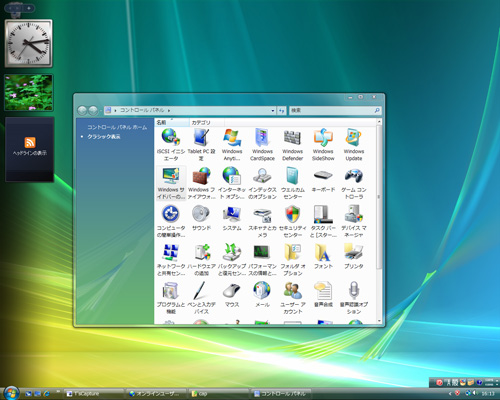Click the sidebar flower slideshow gadget

pos(29,92)
